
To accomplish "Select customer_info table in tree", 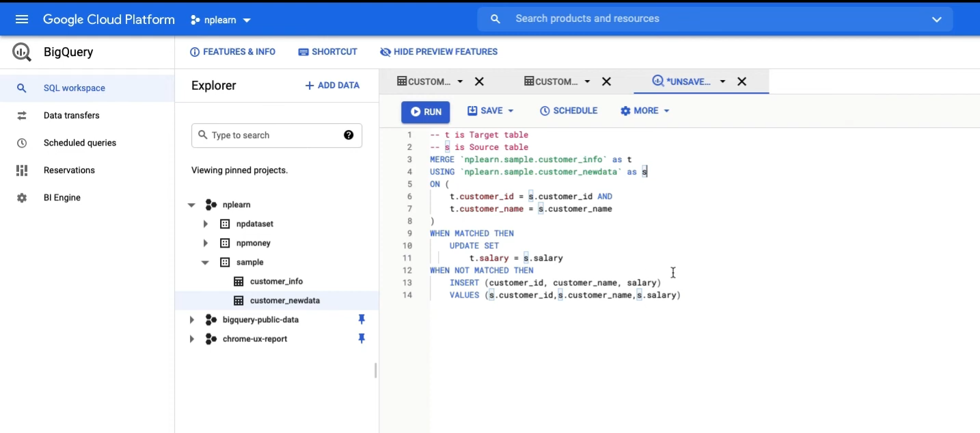I will (277, 281).
